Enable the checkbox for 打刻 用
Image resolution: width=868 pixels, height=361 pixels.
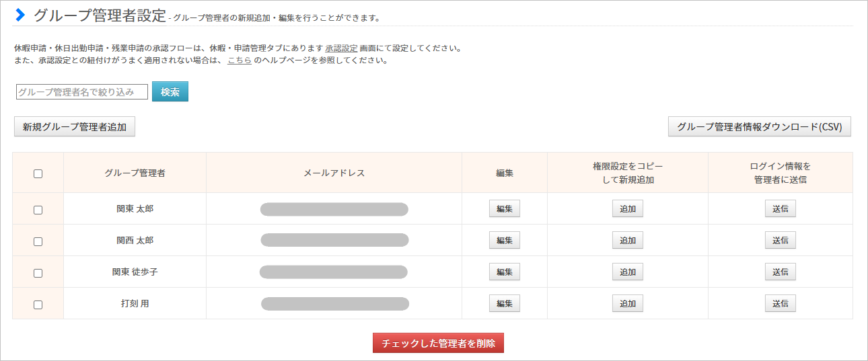coord(38,305)
